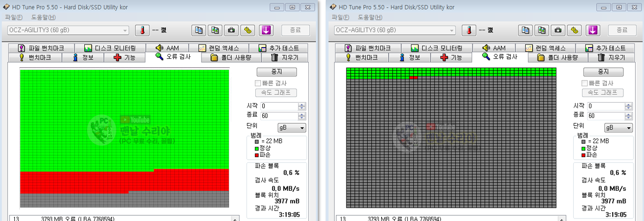Open 단위 gB unit dropdown in right window
644x221 pixels.
[618, 127]
